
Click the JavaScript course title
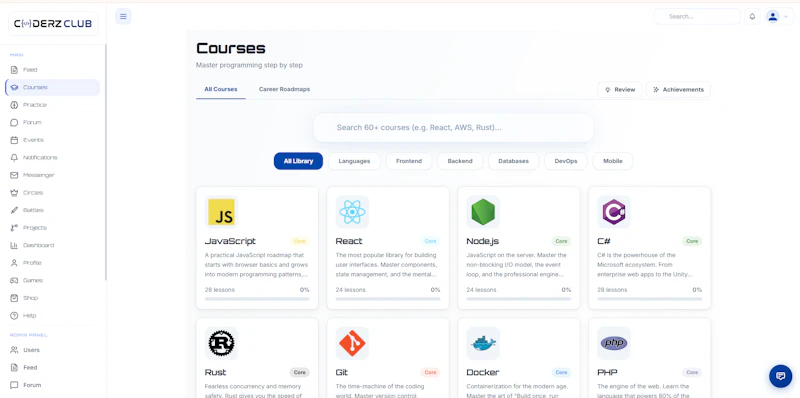[230, 241]
